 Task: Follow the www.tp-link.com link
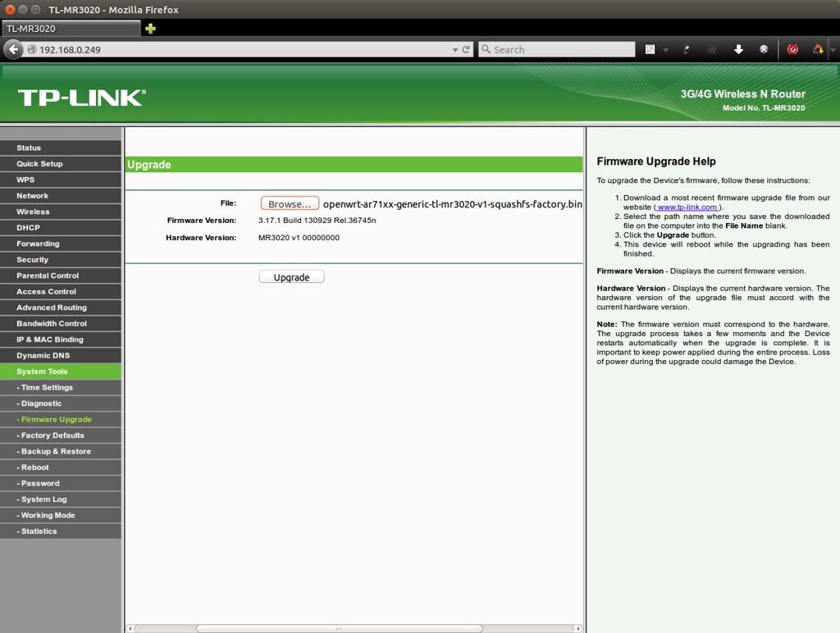(x=687, y=207)
